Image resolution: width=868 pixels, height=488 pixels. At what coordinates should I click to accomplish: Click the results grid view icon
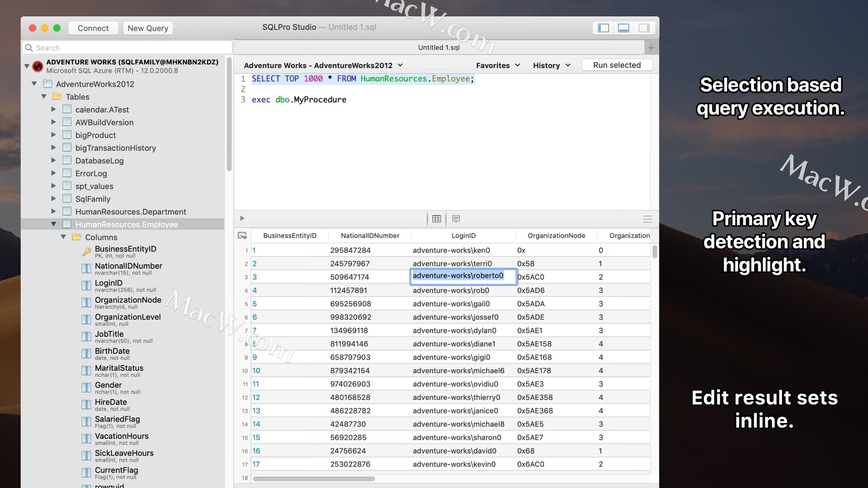pos(436,219)
